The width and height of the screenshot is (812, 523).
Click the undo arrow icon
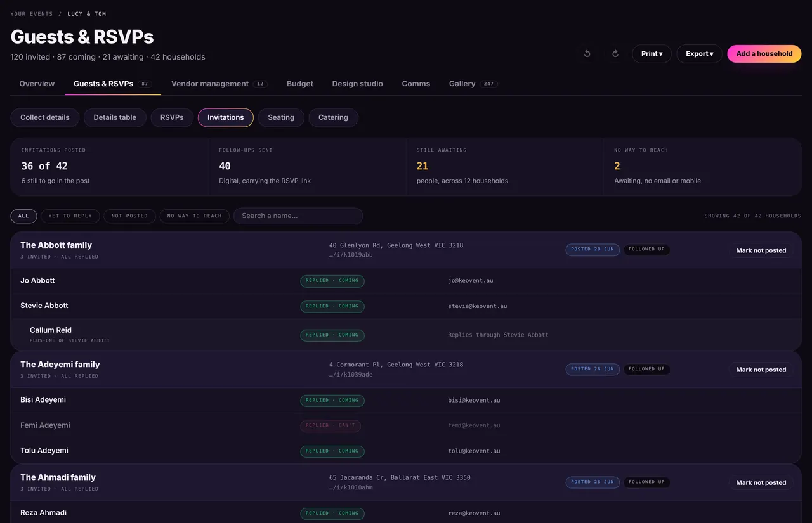tap(587, 54)
